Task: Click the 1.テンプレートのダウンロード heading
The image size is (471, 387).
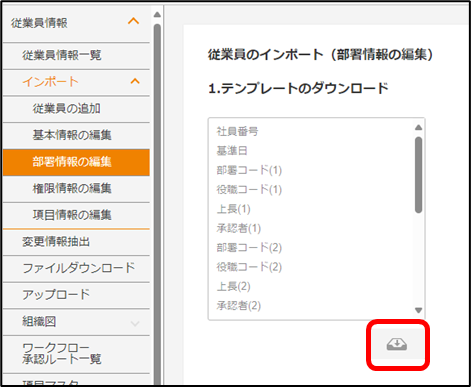Action: 298,88
